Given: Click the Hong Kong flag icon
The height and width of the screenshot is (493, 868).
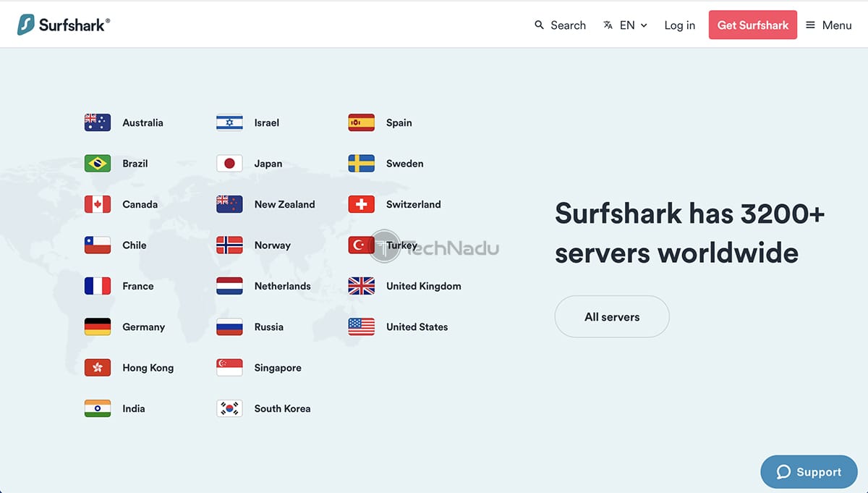Looking at the screenshot, I should point(98,368).
